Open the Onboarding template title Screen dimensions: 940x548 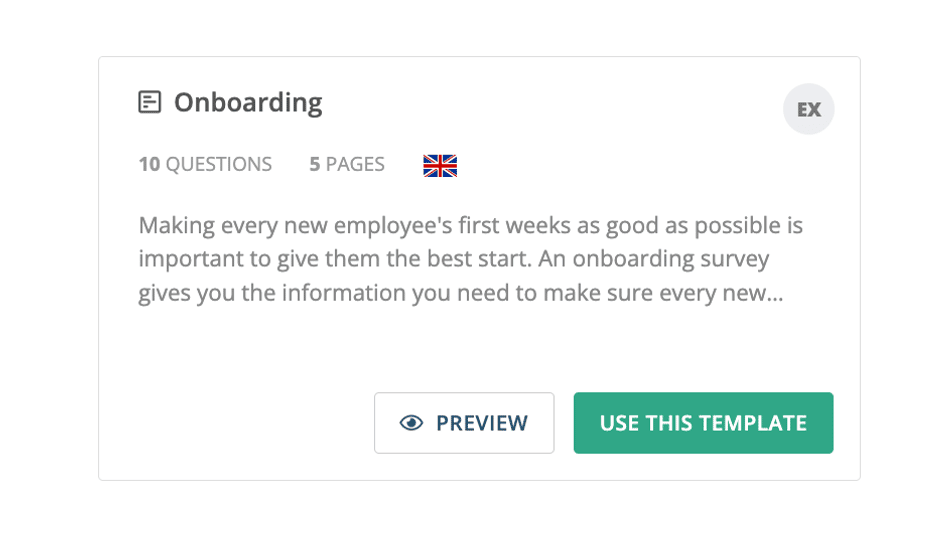[x=248, y=103]
